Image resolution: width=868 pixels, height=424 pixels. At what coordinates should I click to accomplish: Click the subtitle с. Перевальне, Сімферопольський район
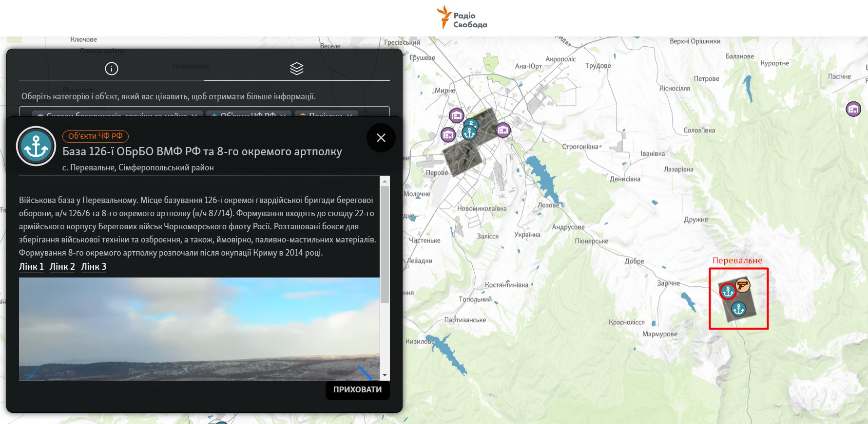tap(138, 167)
